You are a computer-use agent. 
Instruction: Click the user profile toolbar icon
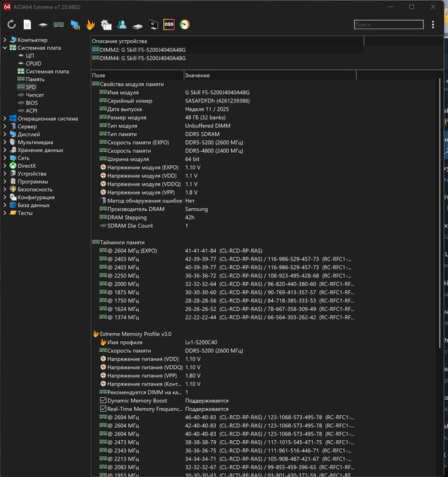tap(122, 25)
